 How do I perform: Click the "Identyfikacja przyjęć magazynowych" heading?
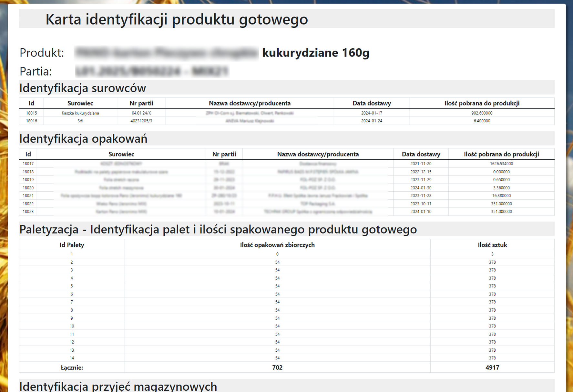[x=118, y=386]
